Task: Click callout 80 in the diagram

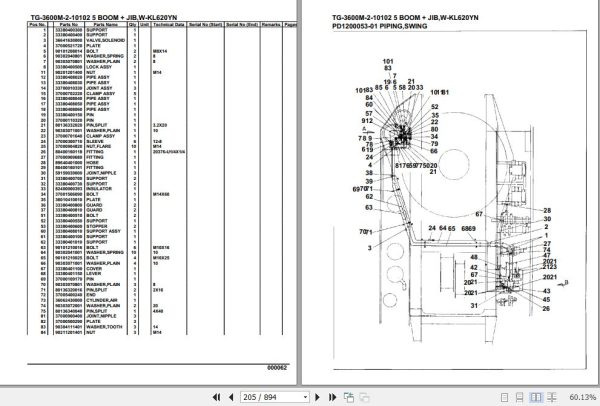Action: [434, 130]
